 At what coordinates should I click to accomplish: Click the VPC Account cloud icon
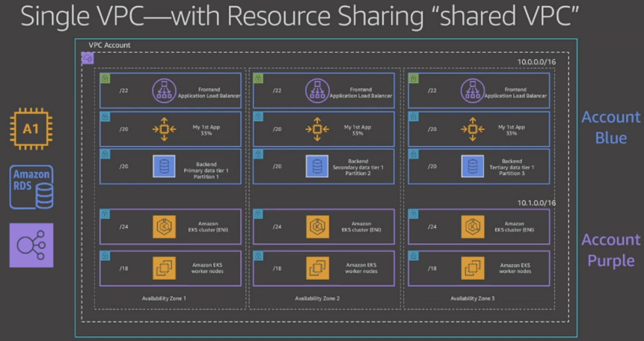pyautogui.click(x=87, y=57)
